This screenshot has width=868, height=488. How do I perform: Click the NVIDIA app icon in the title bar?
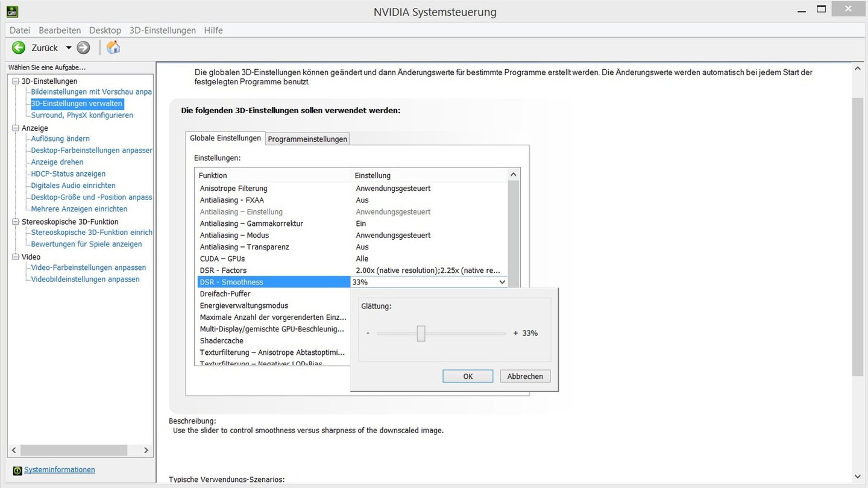12,11
